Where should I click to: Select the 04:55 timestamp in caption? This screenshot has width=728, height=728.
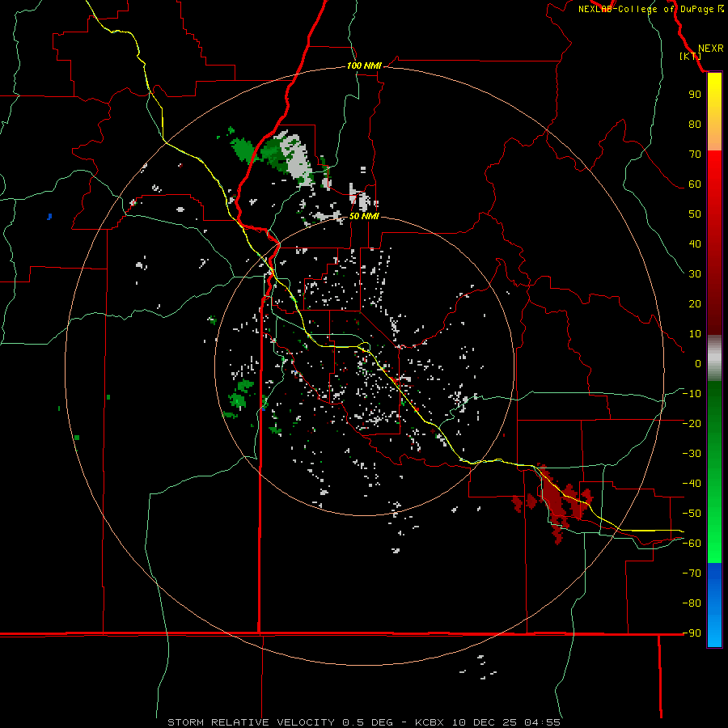pyautogui.click(x=542, y=722)
